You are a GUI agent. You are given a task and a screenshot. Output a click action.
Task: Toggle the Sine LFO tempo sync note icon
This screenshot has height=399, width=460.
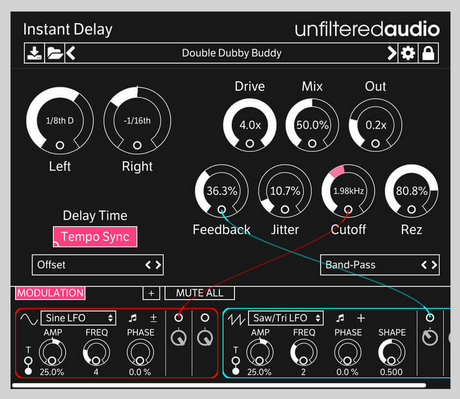(133, 318)
